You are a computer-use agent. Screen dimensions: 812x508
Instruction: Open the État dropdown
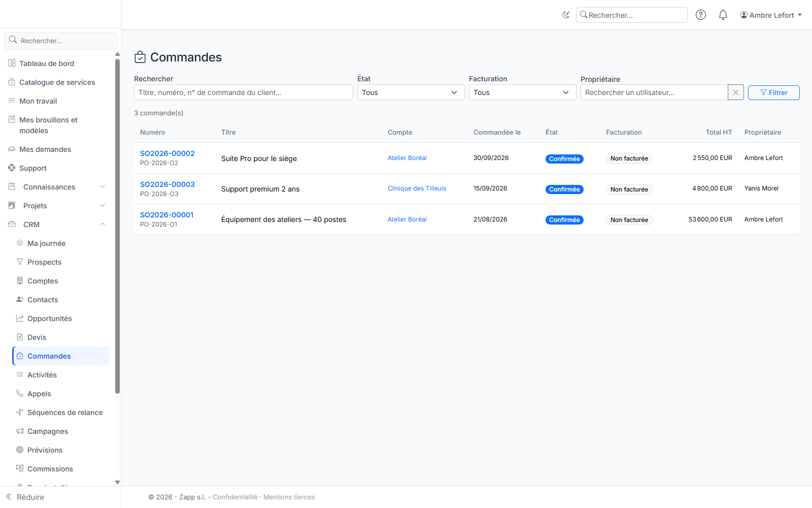pyautogui.click(x=411, y=92)
